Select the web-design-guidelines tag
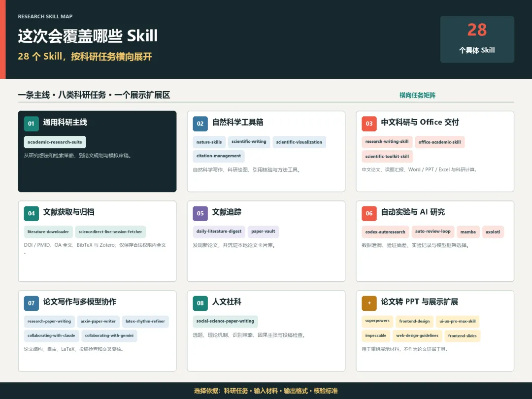532x399 pixels. point(417,335)
